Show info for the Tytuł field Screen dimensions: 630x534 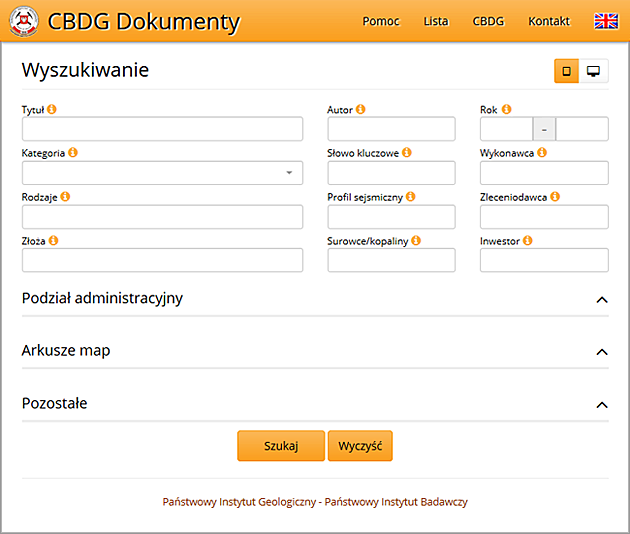51,109
